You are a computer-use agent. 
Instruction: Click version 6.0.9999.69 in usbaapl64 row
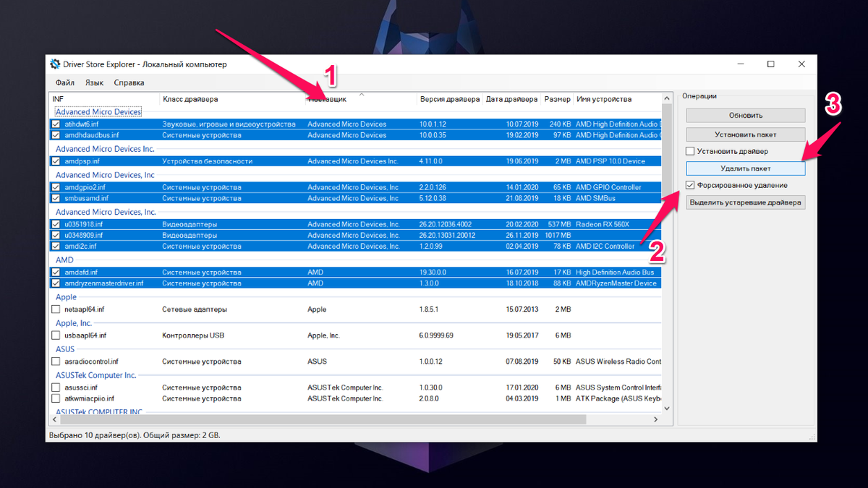click(436, 335)
